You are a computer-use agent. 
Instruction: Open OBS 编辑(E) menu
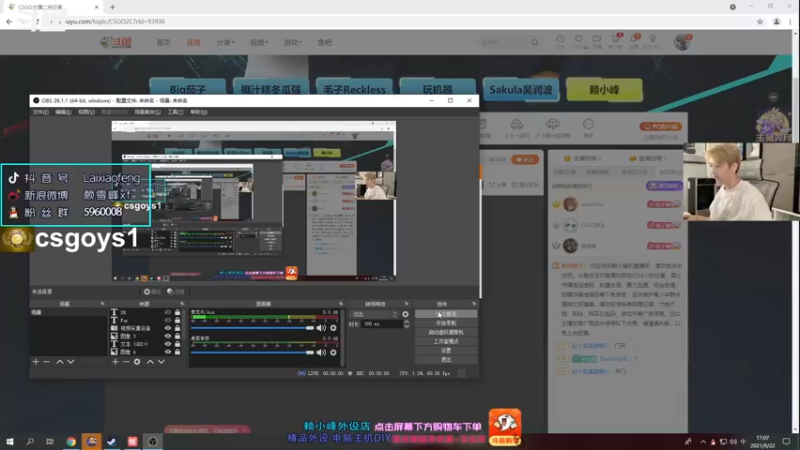point(63,112)
